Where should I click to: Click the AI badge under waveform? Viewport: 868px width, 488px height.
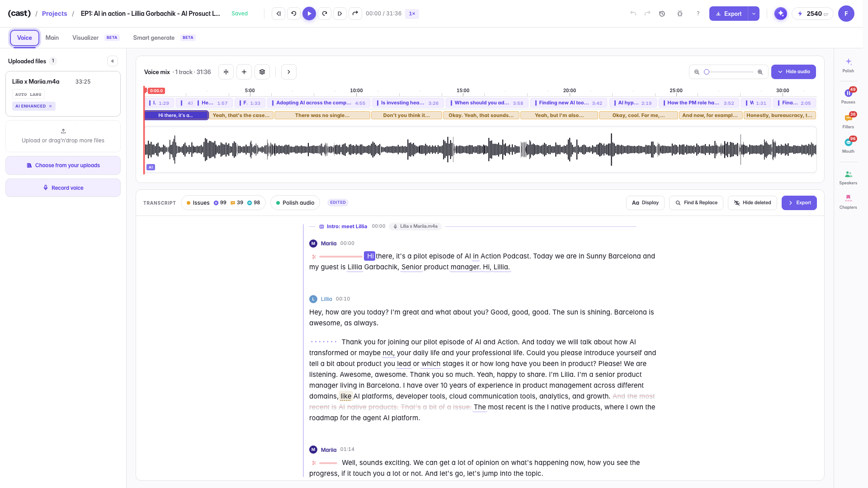pos(151,167)
